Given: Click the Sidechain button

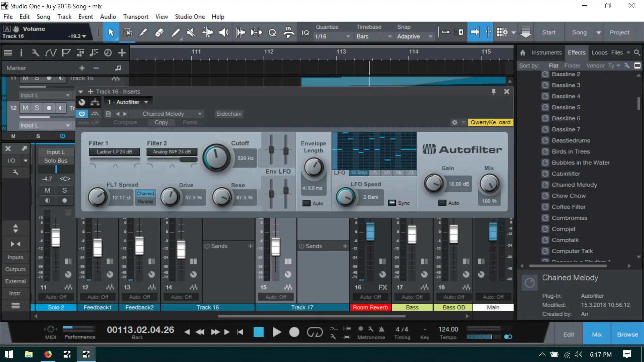Looking at the screenshot, I should 229,114.
